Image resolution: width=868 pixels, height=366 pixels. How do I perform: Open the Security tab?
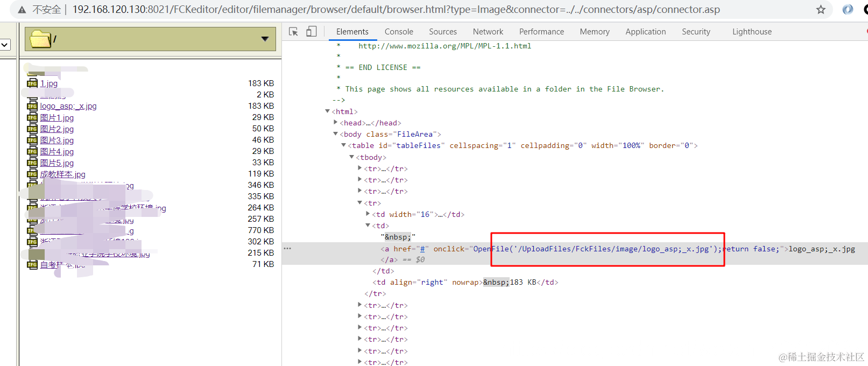coord(696,32)
